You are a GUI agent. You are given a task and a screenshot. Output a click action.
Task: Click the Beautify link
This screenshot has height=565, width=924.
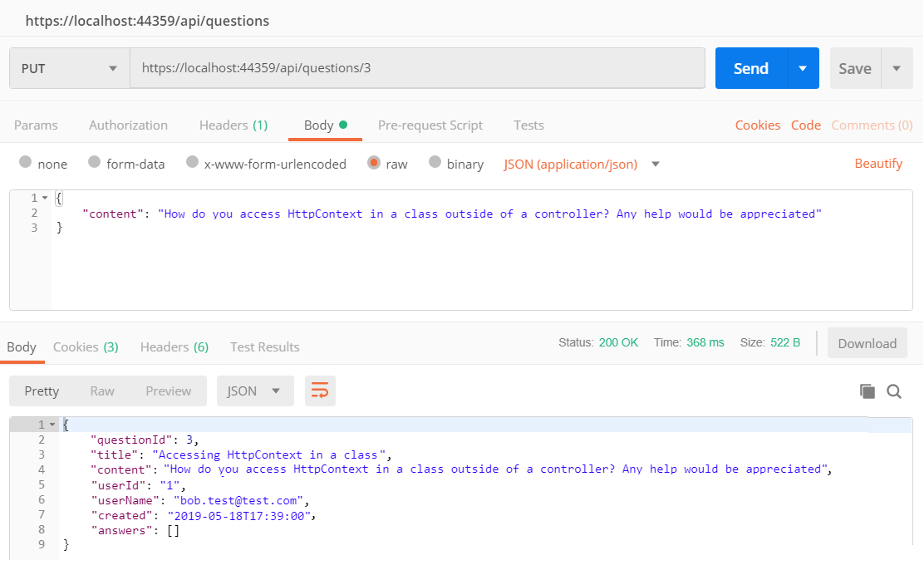pyautogui.click(x=878, y=164)
